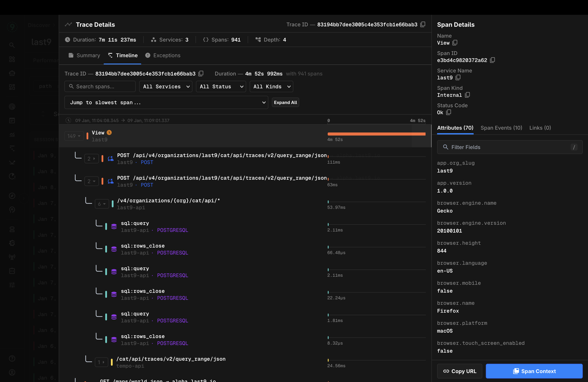
Task: Copy the Status Code Ok value
Action: [x=449, y=112]
